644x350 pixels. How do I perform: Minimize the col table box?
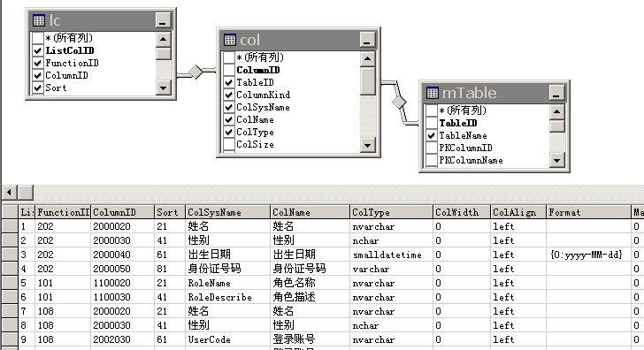pyautogui.click(x=367, y=40)
